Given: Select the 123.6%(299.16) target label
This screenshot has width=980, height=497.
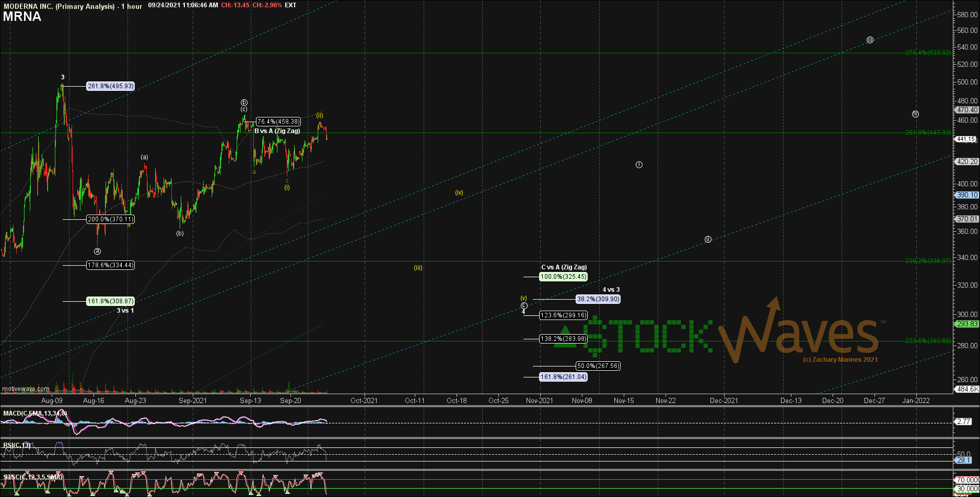Looking at the screenshot, I should pyautogui.click(x=563, y=315).
